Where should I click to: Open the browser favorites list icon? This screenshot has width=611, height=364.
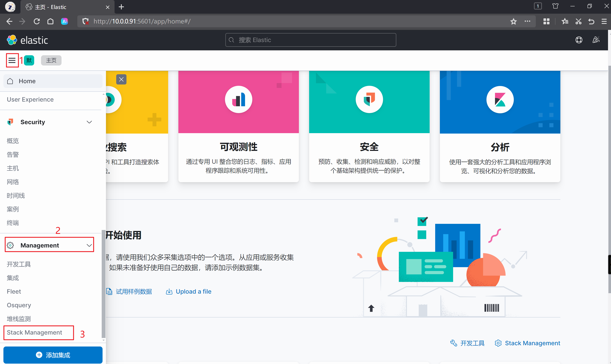(565, 21)
